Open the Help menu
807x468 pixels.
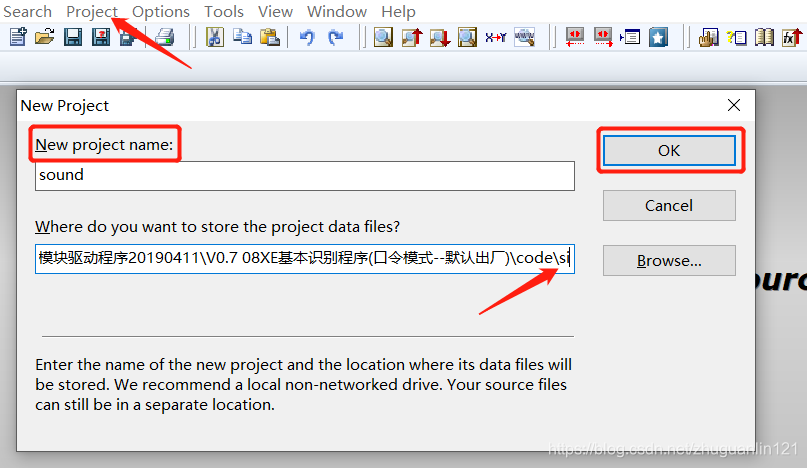click(398, 11)
